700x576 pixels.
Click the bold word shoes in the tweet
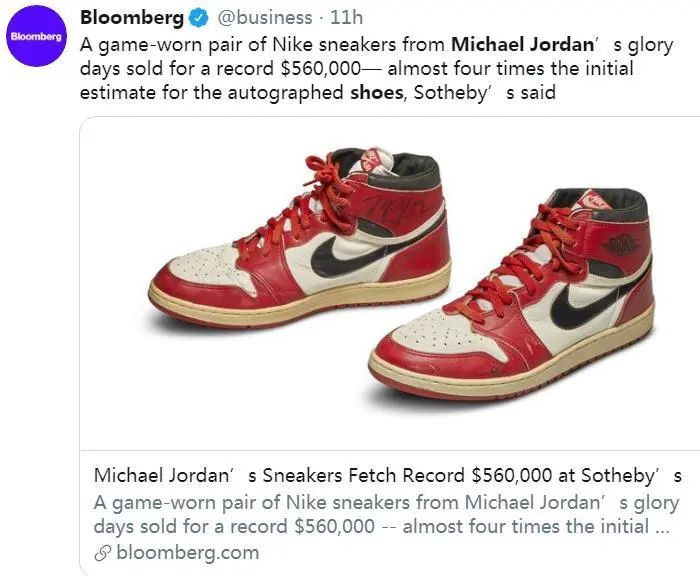pyautogui.click(x=376, y=92)
